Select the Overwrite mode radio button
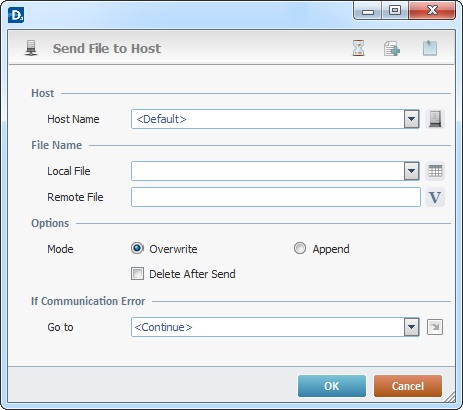The width and height of the screenshot is (463, 410). pyautogui.click(x=137, y=248)
